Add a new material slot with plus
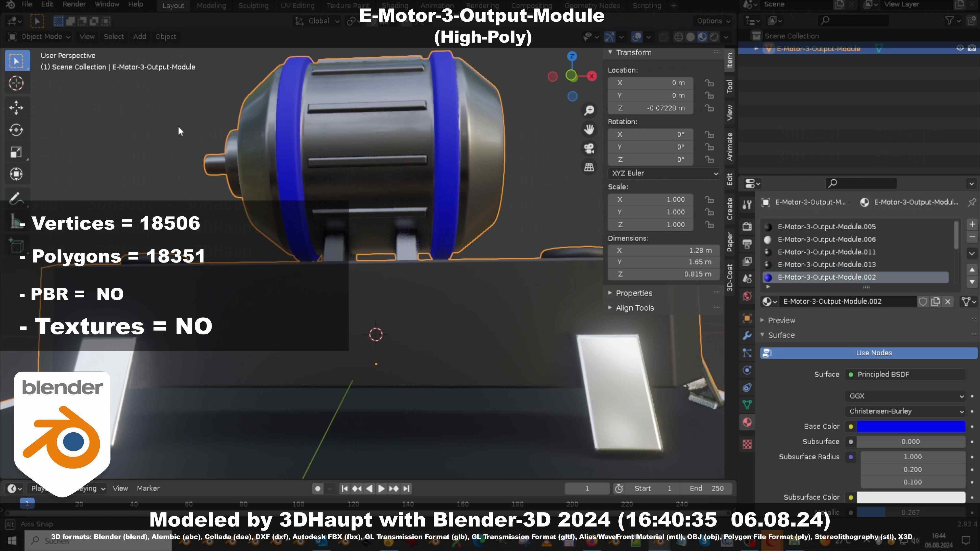This screenshot has width=980, height=551. coord(972,224)
